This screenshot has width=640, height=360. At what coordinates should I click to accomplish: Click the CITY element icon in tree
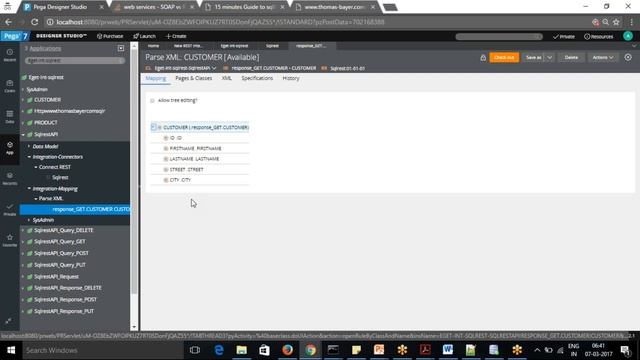(166, 180)
